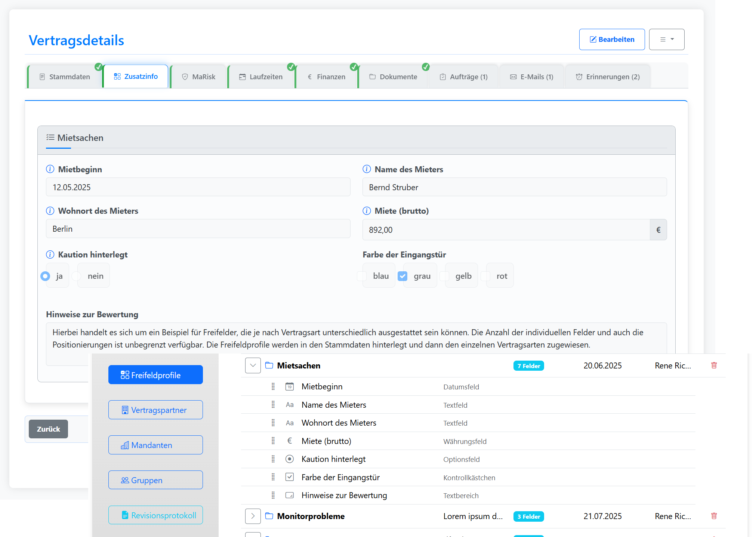Viewport: 756px width, 537px height.
Task: Open the hamburger dropdown menu beside Bearbeiten
Action: [666, 39]
